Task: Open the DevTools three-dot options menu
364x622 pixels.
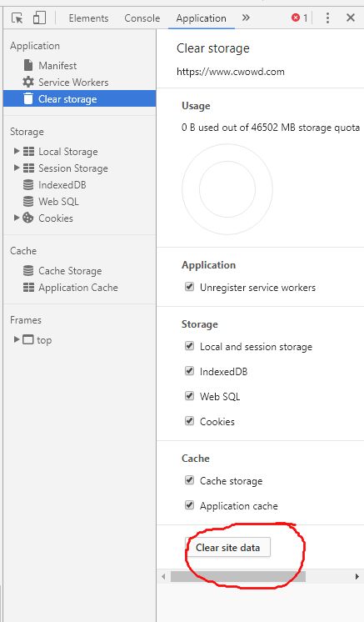Action: click(327, 18)
